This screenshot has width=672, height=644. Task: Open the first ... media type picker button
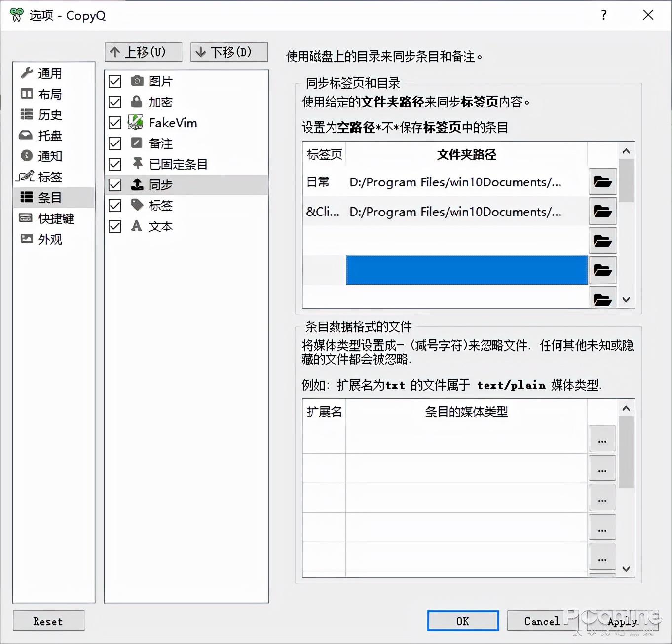[601, 438]
